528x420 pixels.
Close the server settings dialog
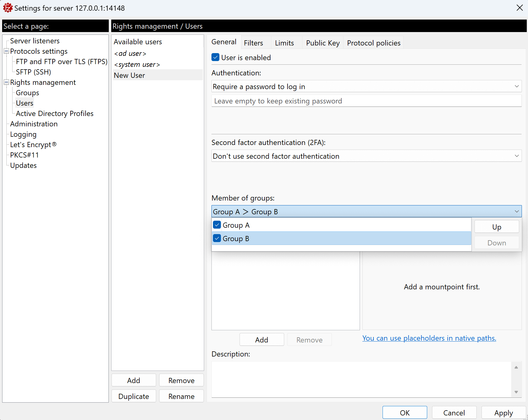519,8
